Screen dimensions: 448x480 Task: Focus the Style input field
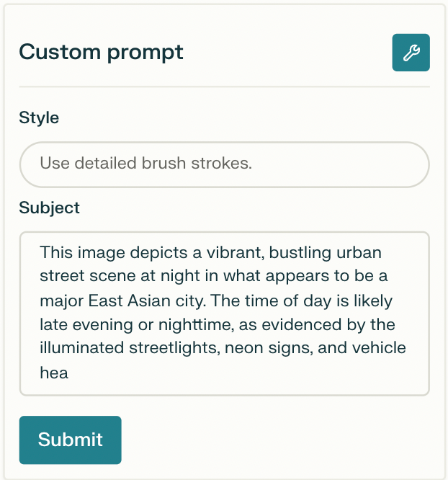click(x=224, y=164)
